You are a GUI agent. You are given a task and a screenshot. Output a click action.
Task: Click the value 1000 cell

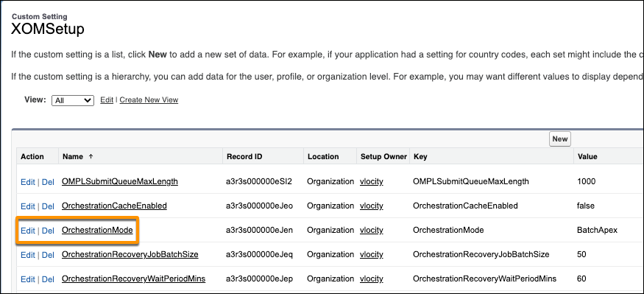pyautogui.click(x=586, y=181)
